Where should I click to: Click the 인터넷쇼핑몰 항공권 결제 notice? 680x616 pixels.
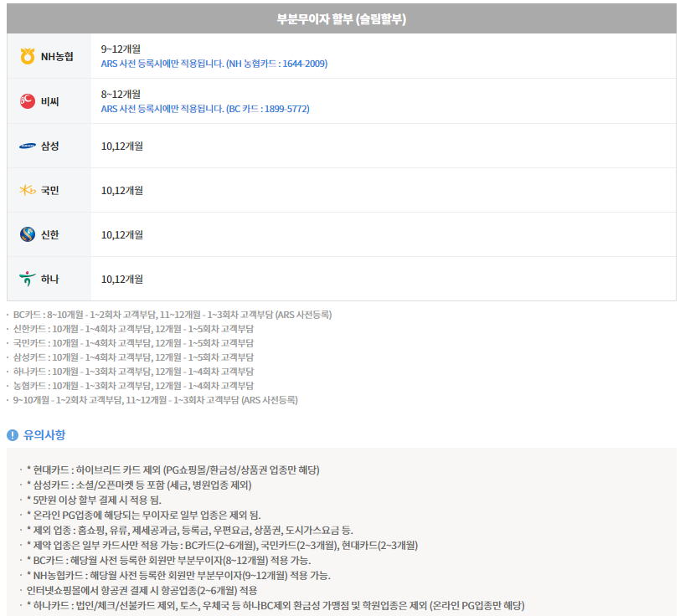click(x=142, y=590)
